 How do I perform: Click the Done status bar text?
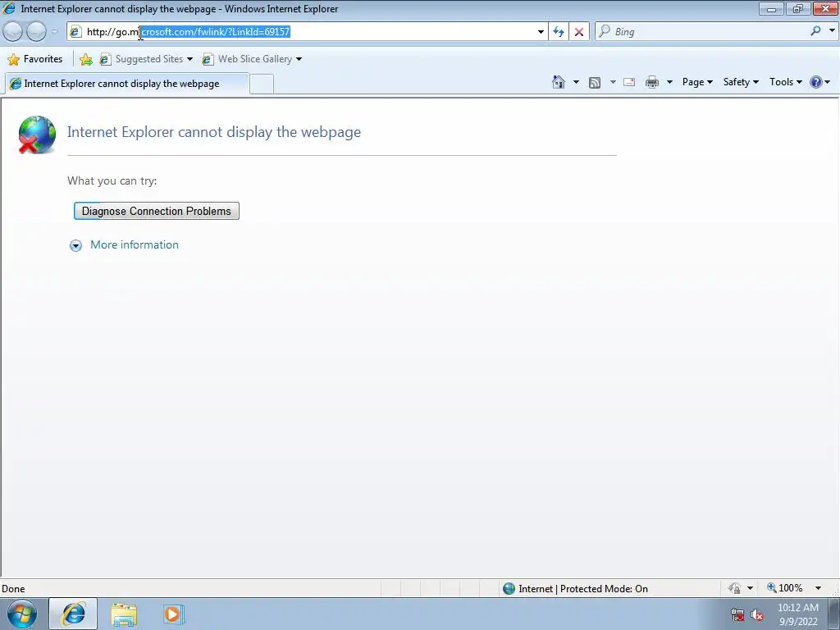[x=13, y=589]
